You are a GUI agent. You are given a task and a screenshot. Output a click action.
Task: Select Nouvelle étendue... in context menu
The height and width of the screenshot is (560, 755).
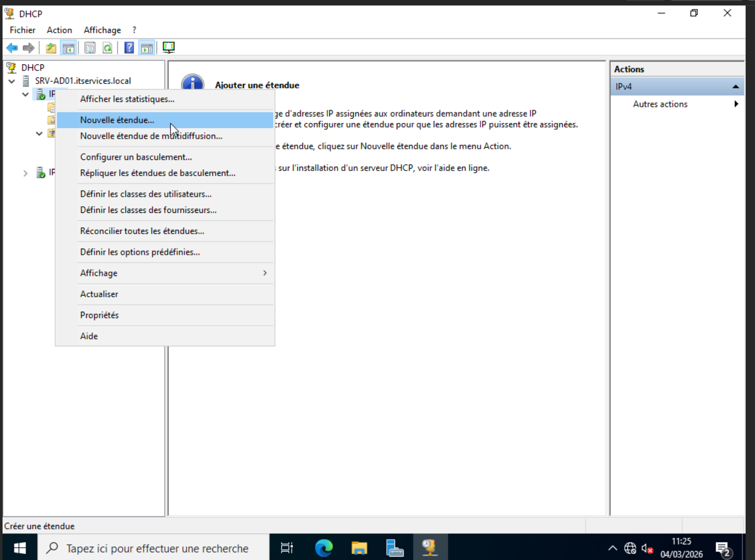point(117,120)
